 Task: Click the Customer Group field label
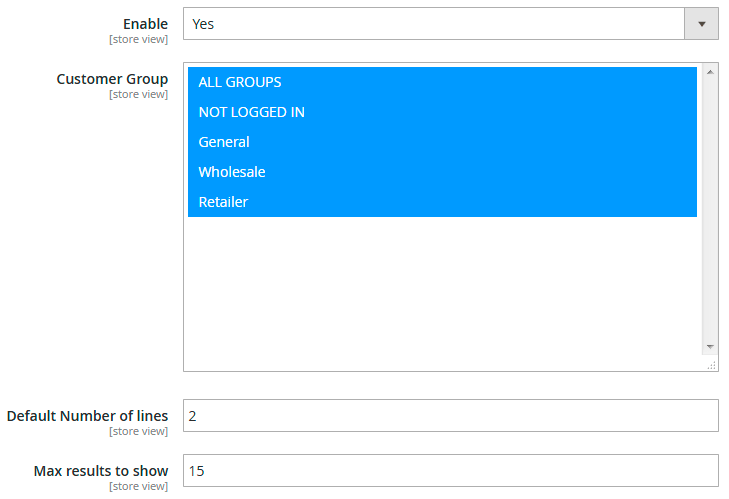click(x=112, y=79)
